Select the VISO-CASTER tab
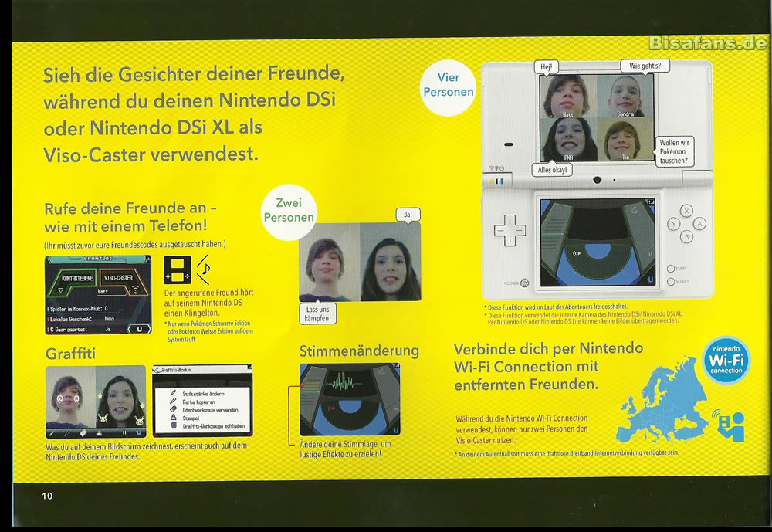772x532 pixels. click(117, 277)
